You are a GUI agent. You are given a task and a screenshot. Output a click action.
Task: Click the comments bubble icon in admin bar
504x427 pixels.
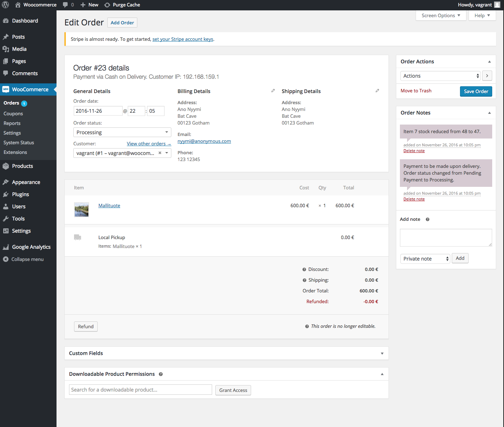[x=65, y=5]
